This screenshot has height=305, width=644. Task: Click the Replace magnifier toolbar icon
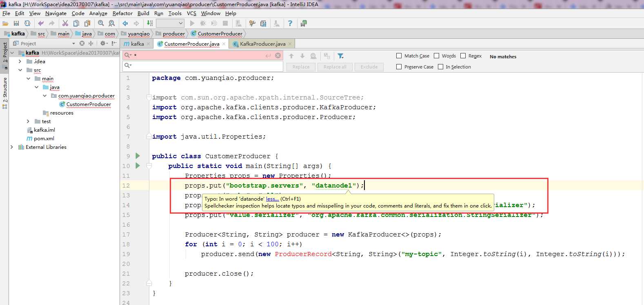tap(111, 24)
